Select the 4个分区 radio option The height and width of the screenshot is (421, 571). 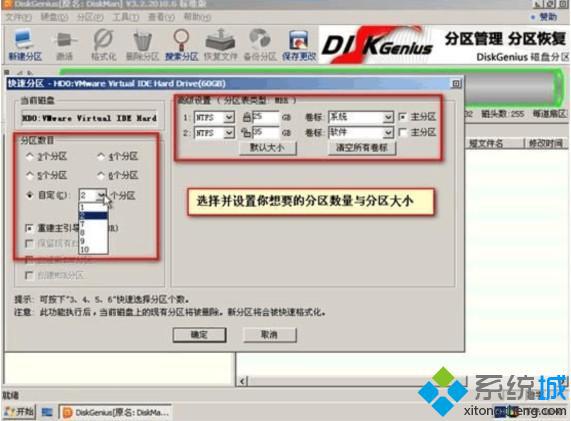tap(101, 156)
